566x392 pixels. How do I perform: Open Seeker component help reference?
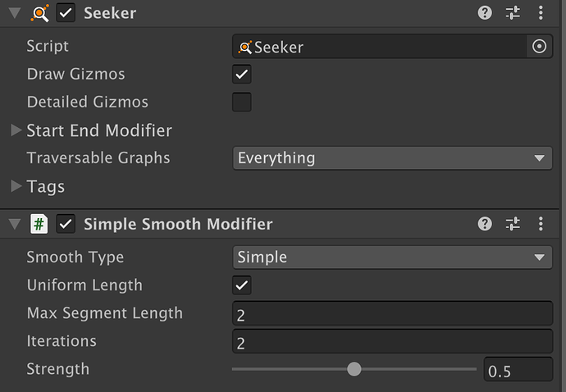point(485,13)
